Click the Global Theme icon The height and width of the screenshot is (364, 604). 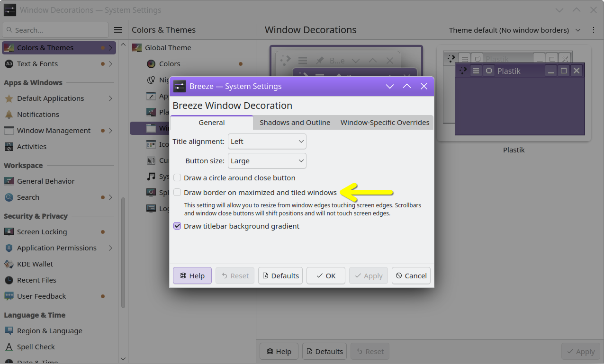[x=137, y=48]
